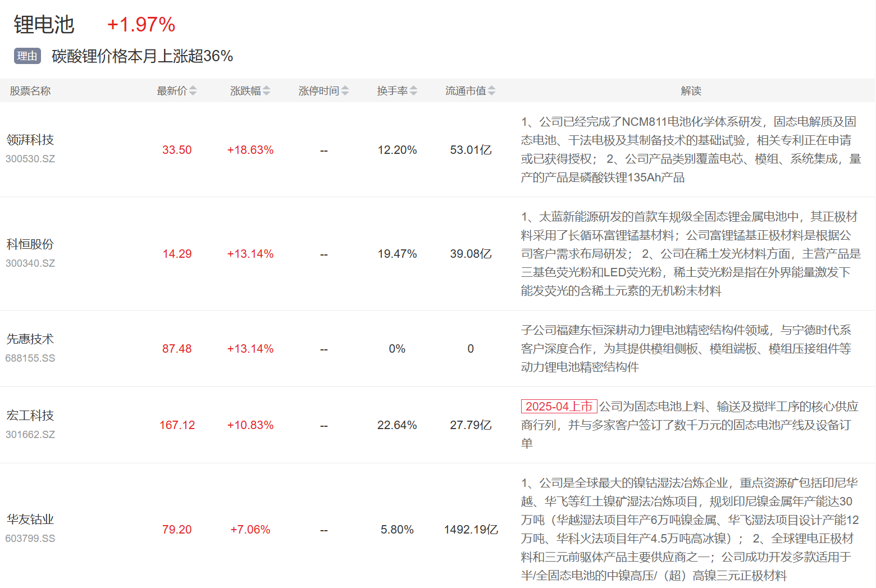
Task: Open 科恒股份 stock details
Action: pos(30,244)
